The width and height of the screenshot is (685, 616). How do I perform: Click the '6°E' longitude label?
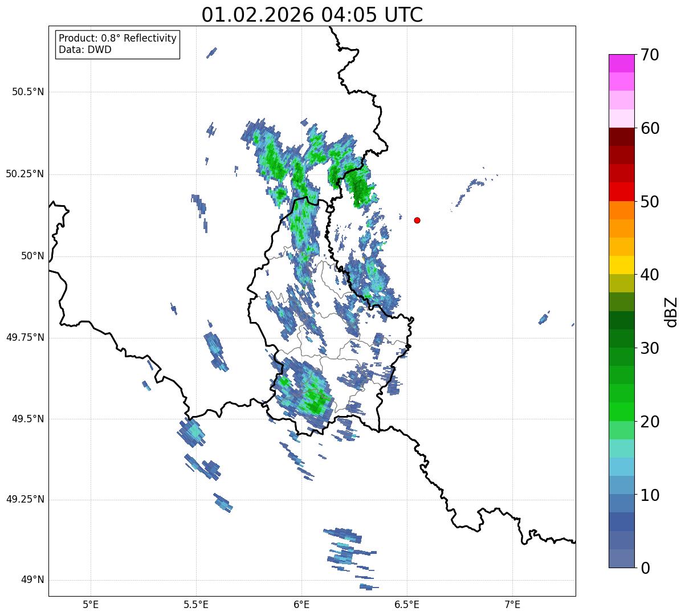(301, 605)
